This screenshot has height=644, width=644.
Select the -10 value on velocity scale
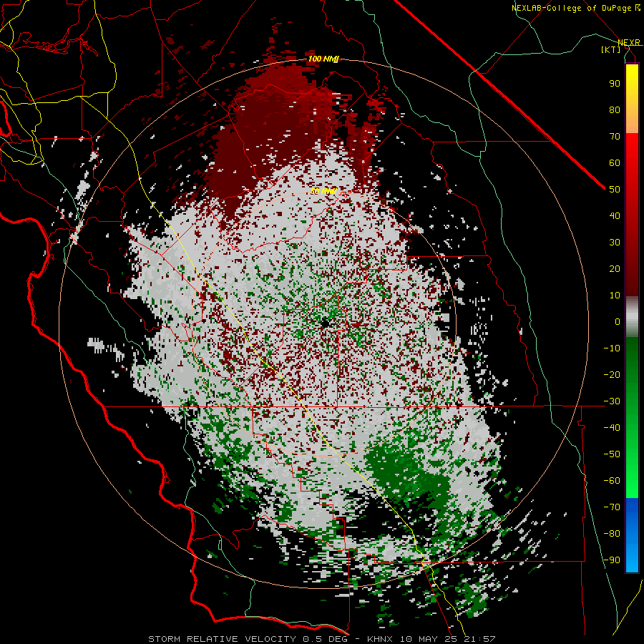[612, 348]
